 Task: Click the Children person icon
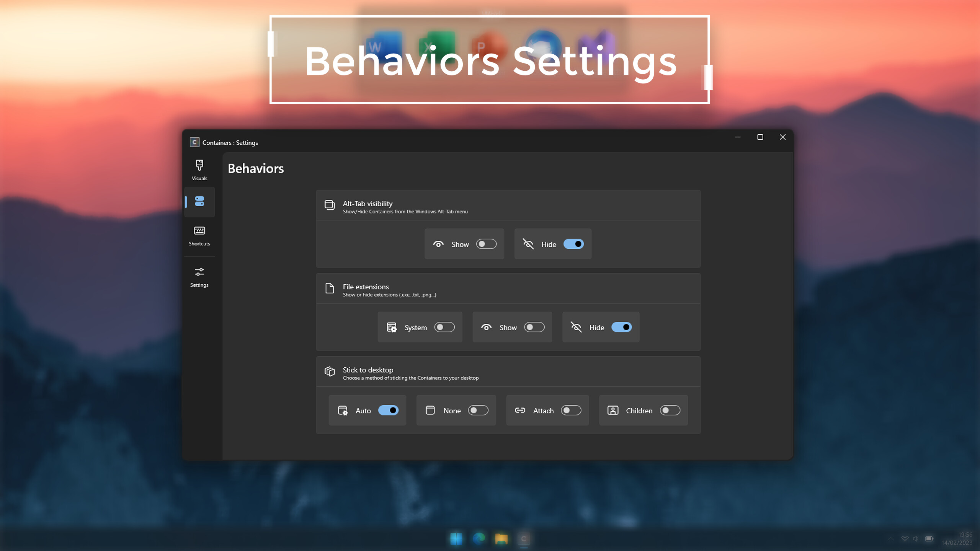[612, 410]
